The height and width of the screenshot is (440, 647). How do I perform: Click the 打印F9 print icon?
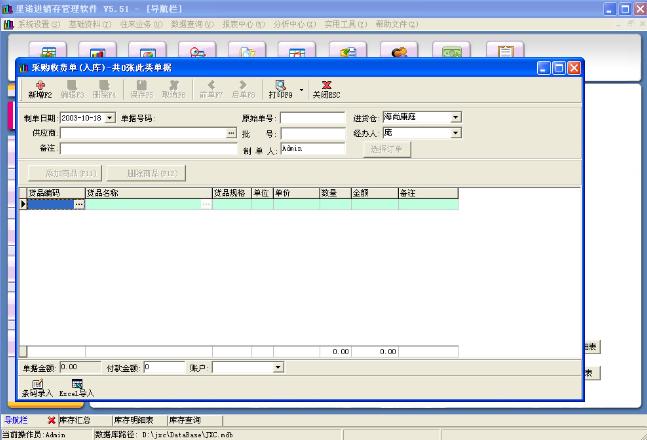tap(281, 89)
